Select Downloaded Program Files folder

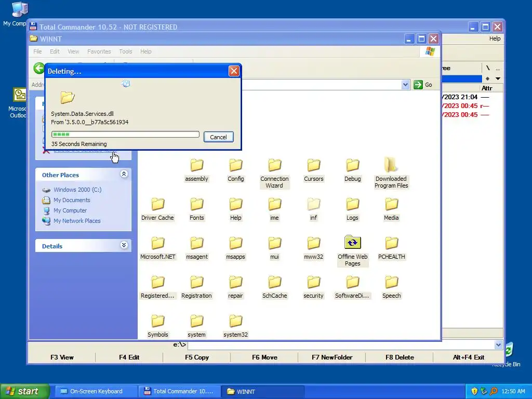click(391, 174)
